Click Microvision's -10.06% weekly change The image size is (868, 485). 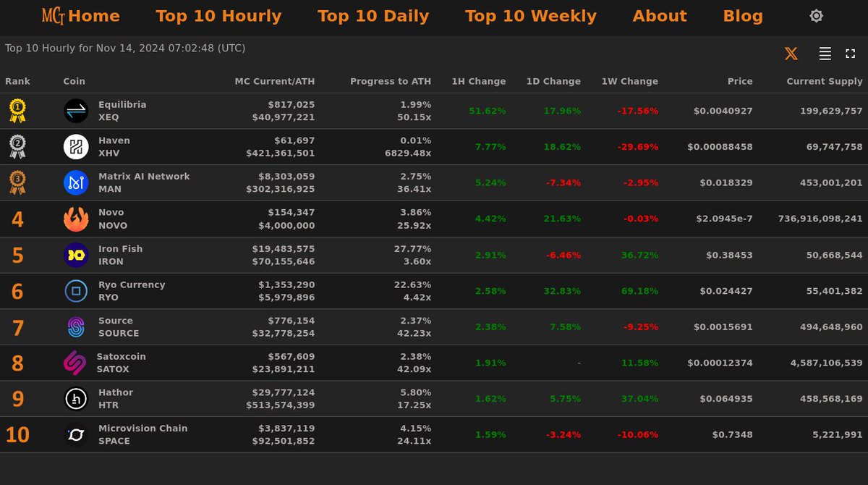(638, 435)
